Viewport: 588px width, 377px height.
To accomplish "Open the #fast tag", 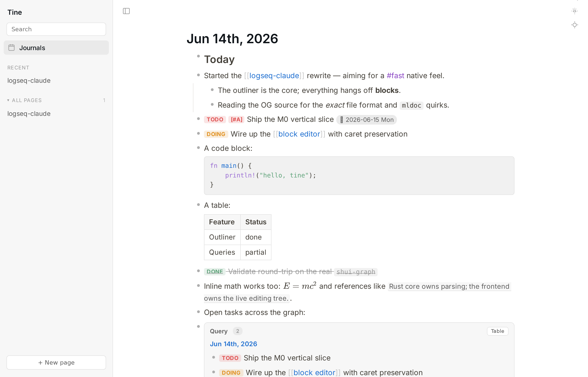I will [395, 76].
